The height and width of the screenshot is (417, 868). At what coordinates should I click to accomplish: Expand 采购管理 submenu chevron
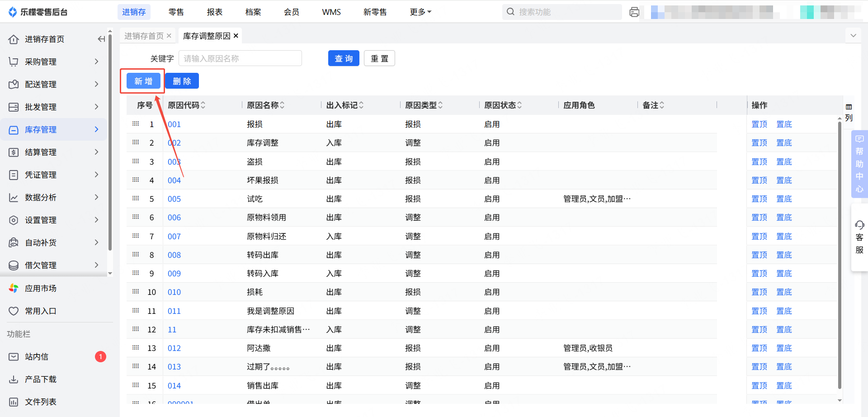(96, 62)
